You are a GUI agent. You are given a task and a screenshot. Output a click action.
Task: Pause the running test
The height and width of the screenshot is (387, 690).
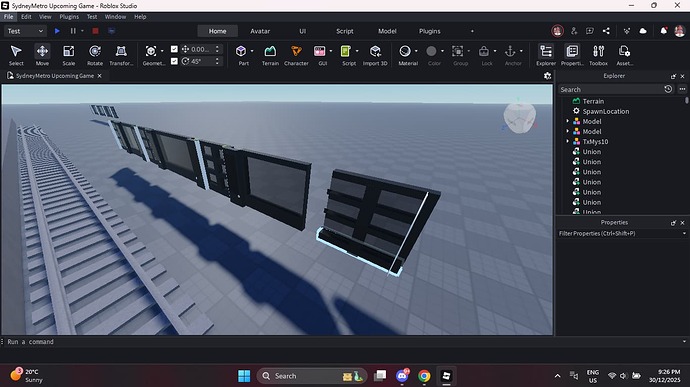(x=73, y=31)
